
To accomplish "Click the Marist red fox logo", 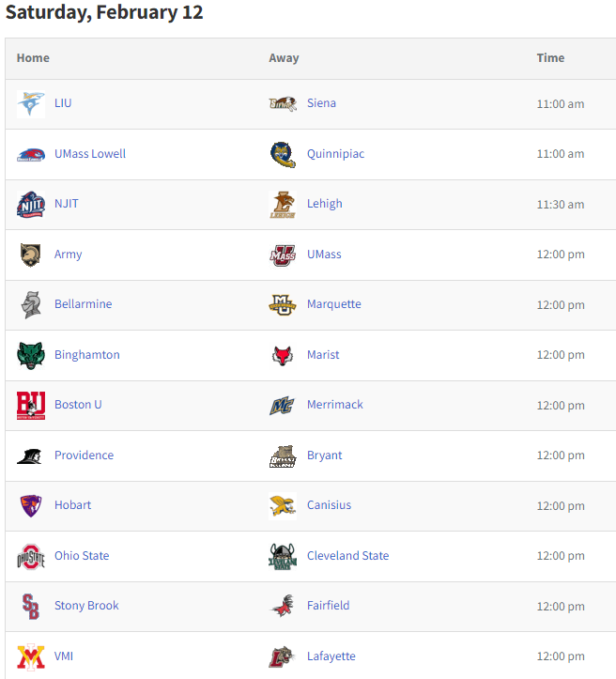I will coord(283,356).
